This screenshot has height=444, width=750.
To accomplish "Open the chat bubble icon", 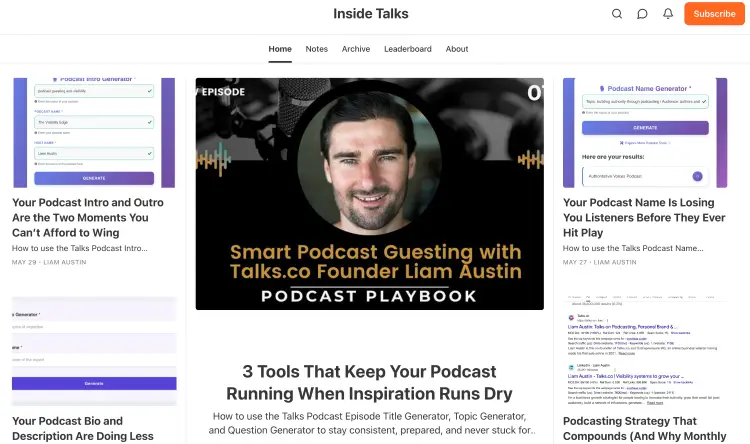I will pos(642,14).
